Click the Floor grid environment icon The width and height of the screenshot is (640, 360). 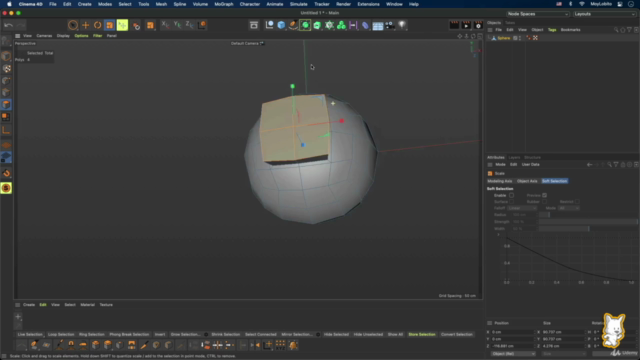tap(378, 25)
